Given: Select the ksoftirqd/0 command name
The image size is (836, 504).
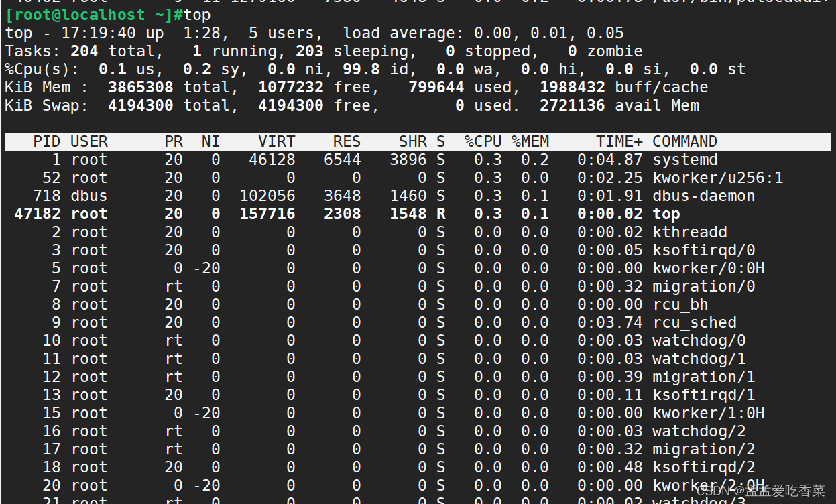Looking at the screenshot, I should click(704, 250).
